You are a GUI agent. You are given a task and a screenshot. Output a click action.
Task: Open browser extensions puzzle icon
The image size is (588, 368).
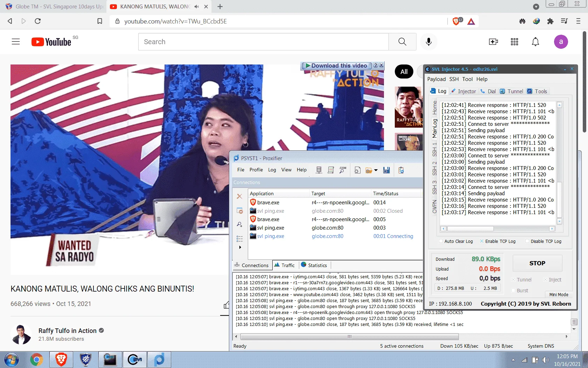tap(550, 21)
